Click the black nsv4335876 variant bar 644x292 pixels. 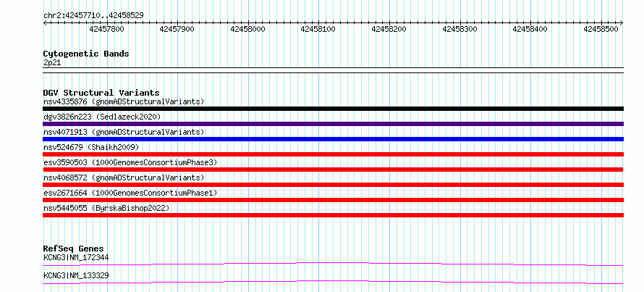coord(333,109)
